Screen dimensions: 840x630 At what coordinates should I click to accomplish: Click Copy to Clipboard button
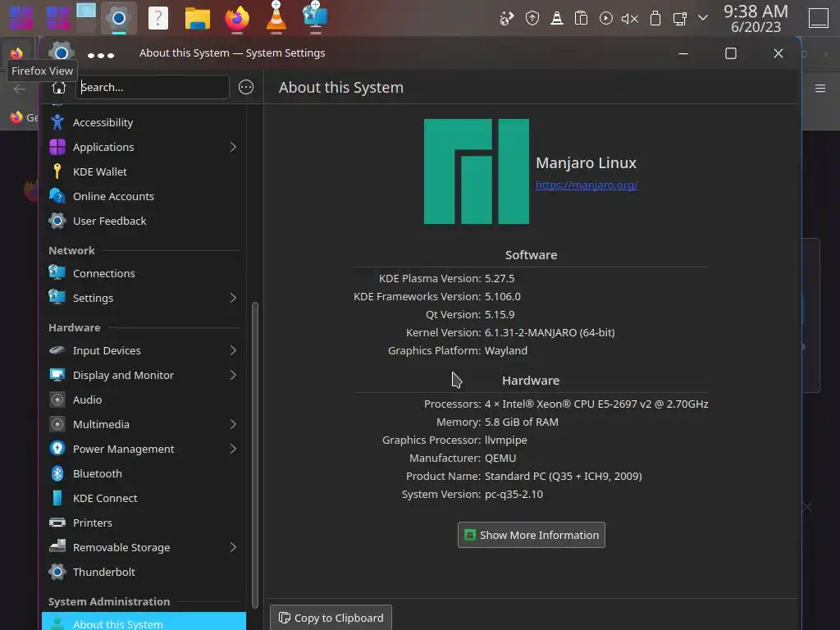click(331, 618)
